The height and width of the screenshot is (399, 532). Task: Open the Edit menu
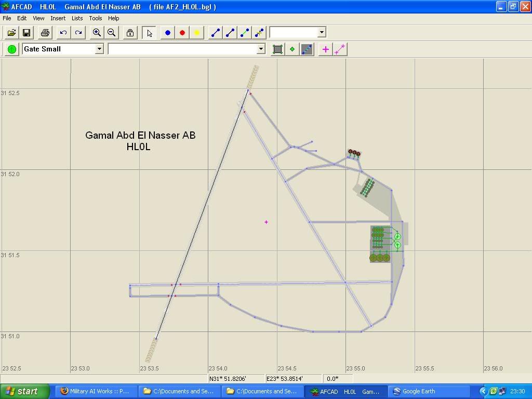tap(22, 18)
